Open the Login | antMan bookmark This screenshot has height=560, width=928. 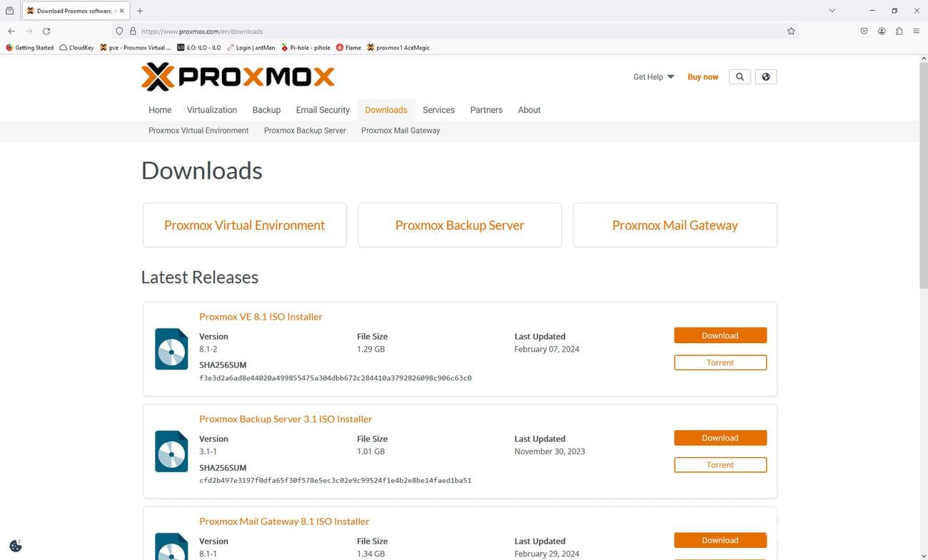pos(251,48)
